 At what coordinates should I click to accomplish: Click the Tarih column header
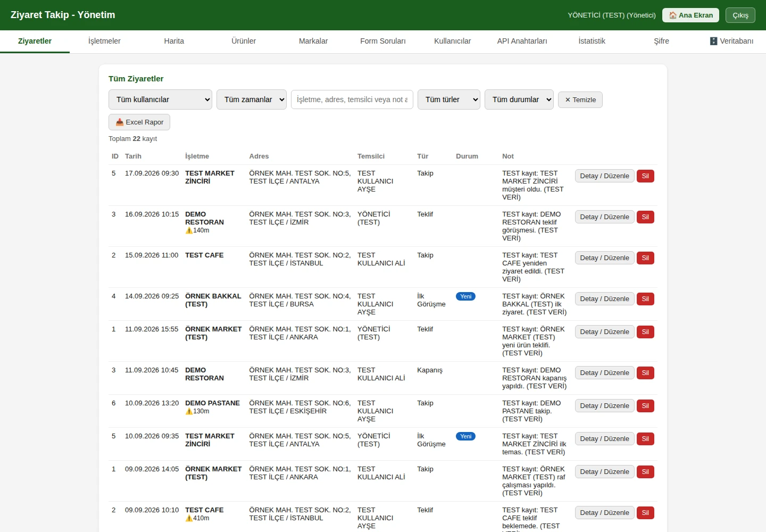tap(133, 156)
